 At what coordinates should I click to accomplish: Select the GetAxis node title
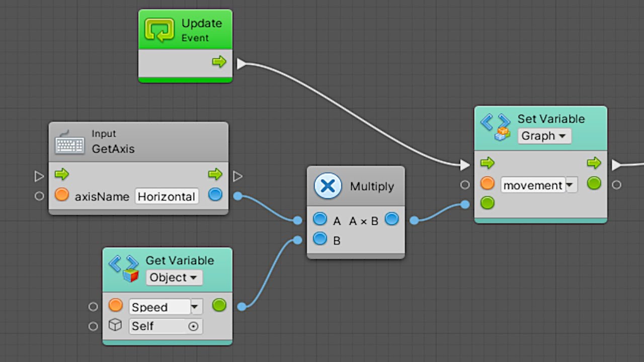coord(113,149)
